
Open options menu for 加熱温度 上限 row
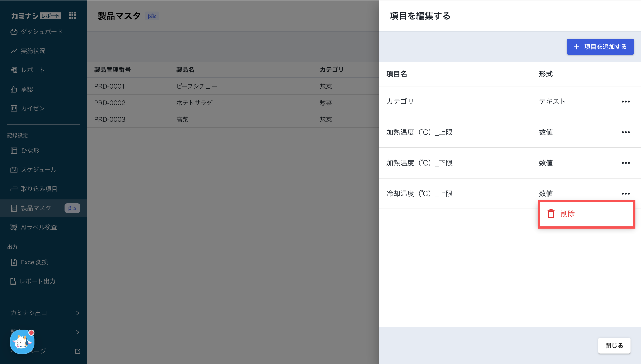pyautogui.click(x=626, y=132)
